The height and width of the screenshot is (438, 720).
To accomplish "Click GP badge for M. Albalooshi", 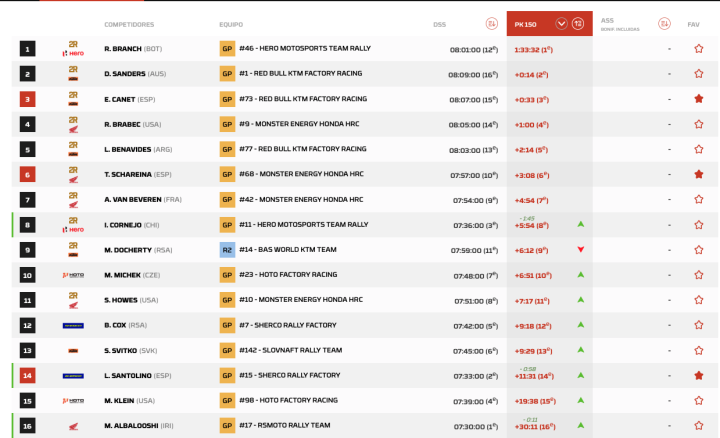I will click(227, 426).
